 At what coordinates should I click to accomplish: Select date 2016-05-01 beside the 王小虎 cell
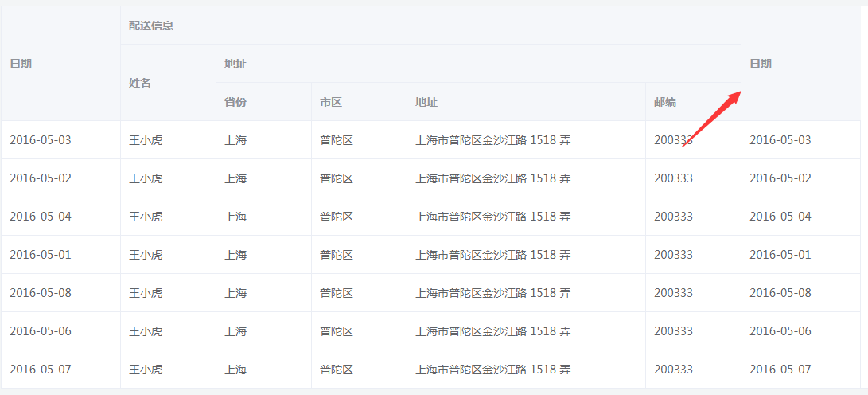[x=41, y=255]
